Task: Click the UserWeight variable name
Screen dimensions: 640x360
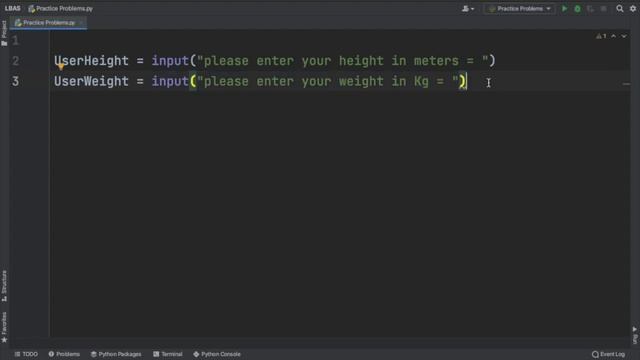Action: pos(91,81)
